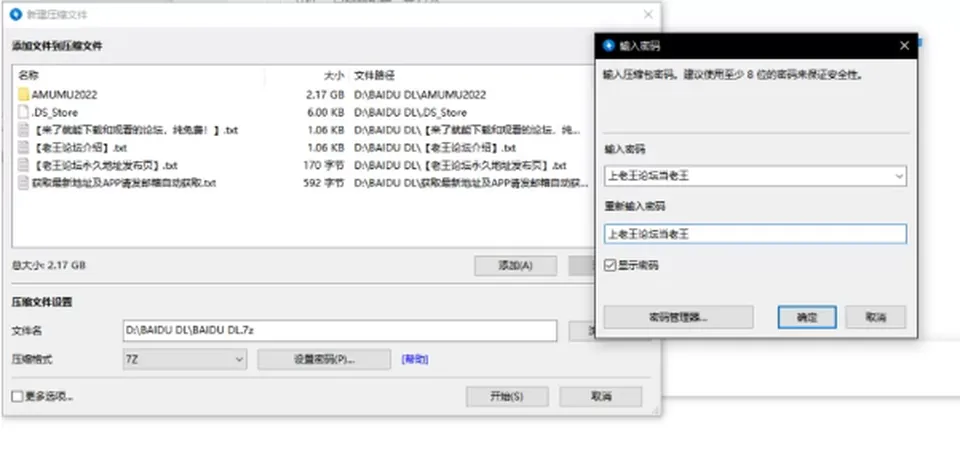This screenshot has width=960, height=452.
Task: Click the .DS_Store file icon
Action: (23, 112)
